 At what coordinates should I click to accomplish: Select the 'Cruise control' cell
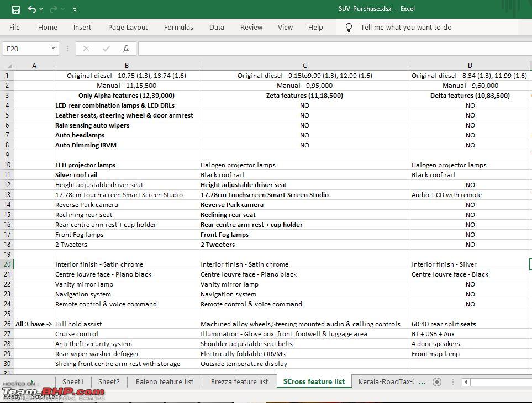[127, 334]
